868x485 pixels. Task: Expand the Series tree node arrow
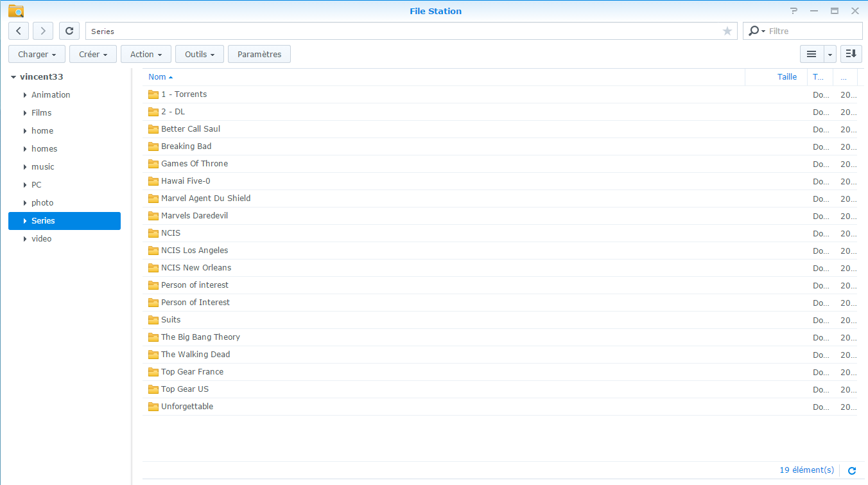click(x=25, y=221)
